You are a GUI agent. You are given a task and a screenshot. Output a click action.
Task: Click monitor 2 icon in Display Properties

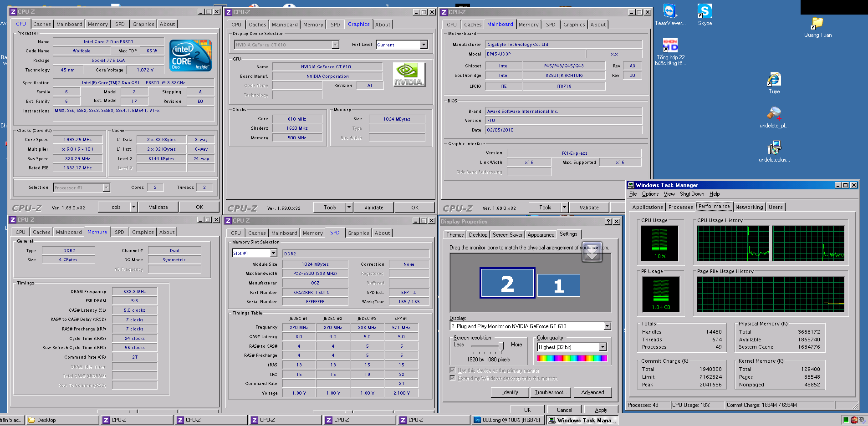point(507,283)
